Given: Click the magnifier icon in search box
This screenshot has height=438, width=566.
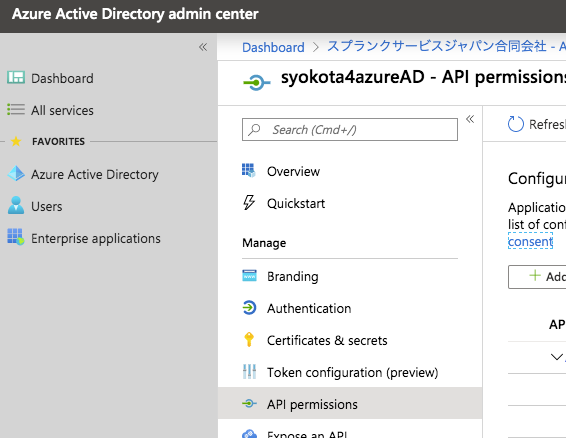Looking at the screenshot, I should (254, 129).
